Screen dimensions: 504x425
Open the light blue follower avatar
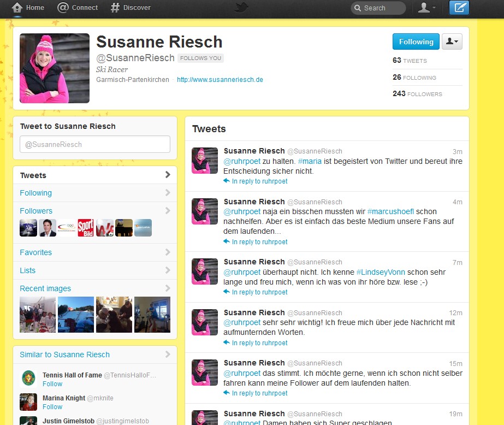click(x=143, y=228)
